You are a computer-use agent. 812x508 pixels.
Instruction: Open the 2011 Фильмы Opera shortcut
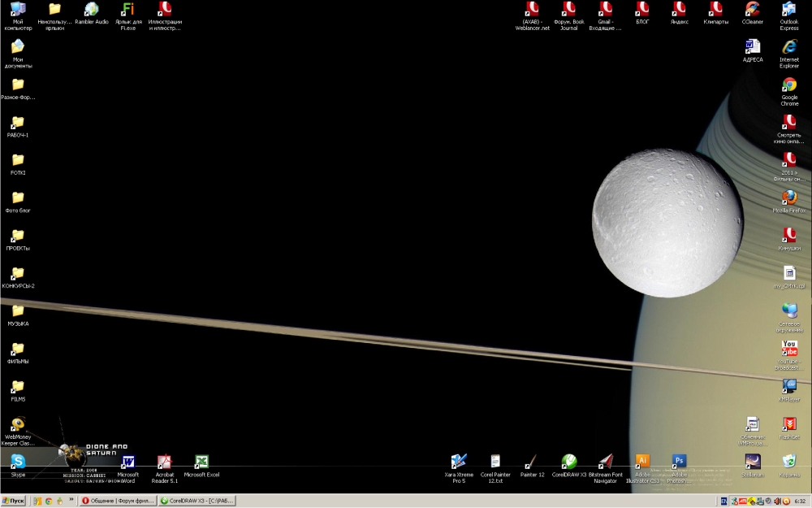[788, 167]
